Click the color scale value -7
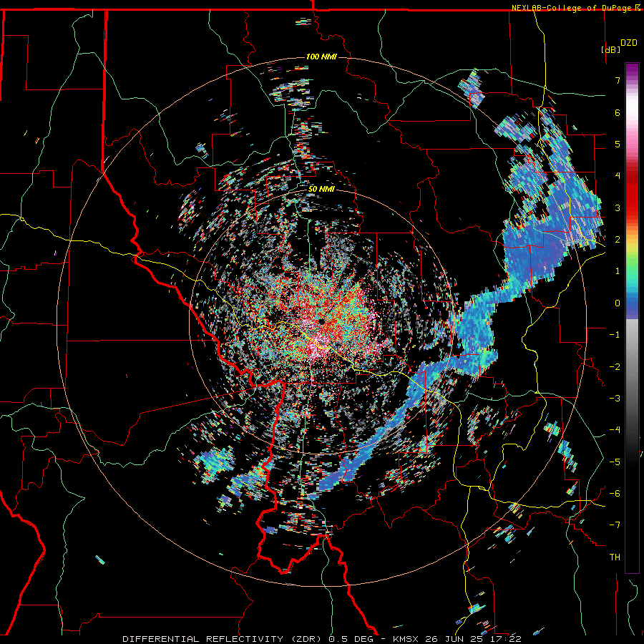The width and height of the screenshot is (644, 644). coord(615,525)
